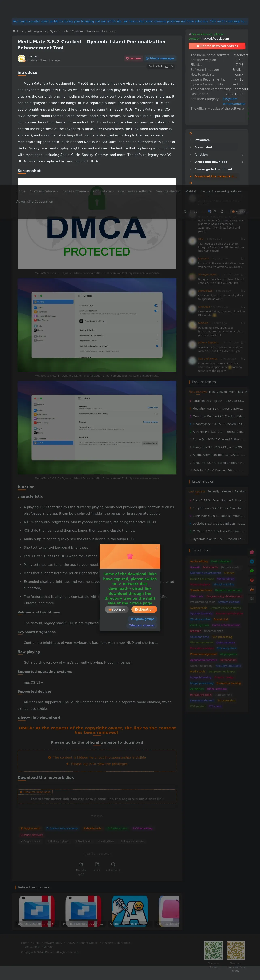Switch to Most likes tab

(x=236, y=392)
